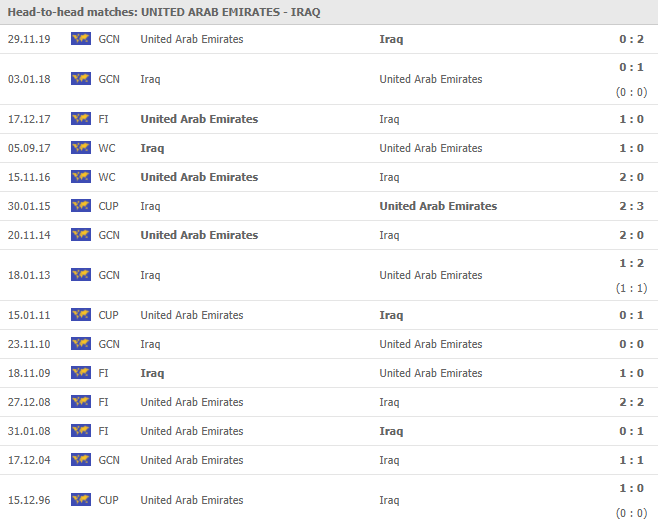Click the world icon in the 30.01.15 CUP row
Viewport: 658px width, 524px height.
coord(80,206)
